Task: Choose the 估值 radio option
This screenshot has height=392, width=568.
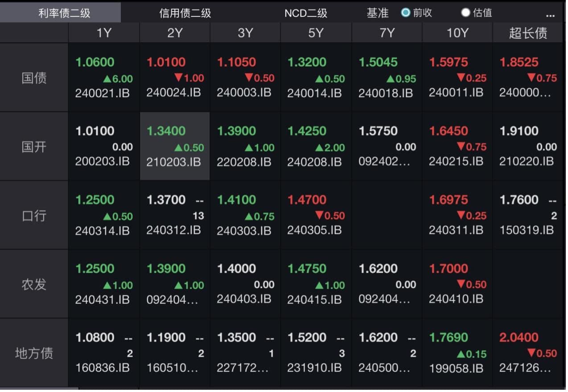Action: 466,12
